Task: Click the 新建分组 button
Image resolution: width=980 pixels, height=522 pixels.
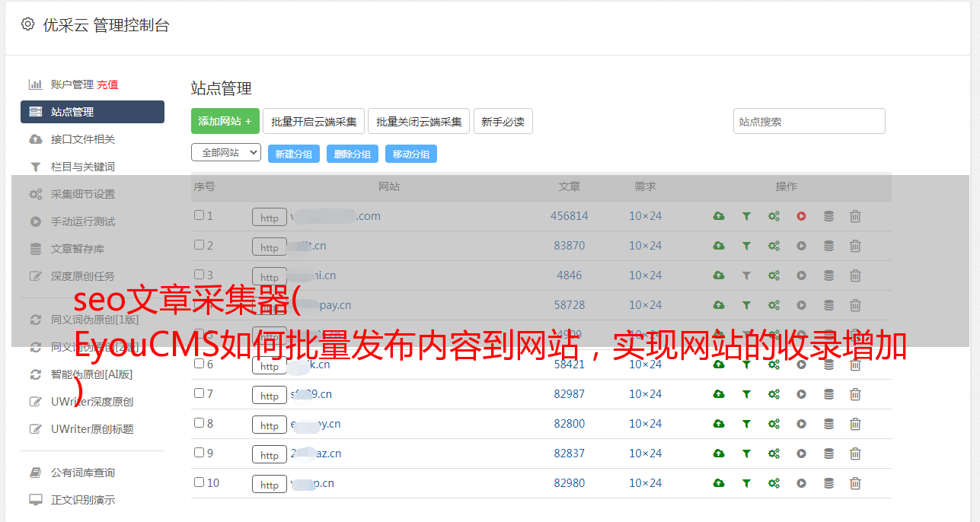Action: [294, 154]
